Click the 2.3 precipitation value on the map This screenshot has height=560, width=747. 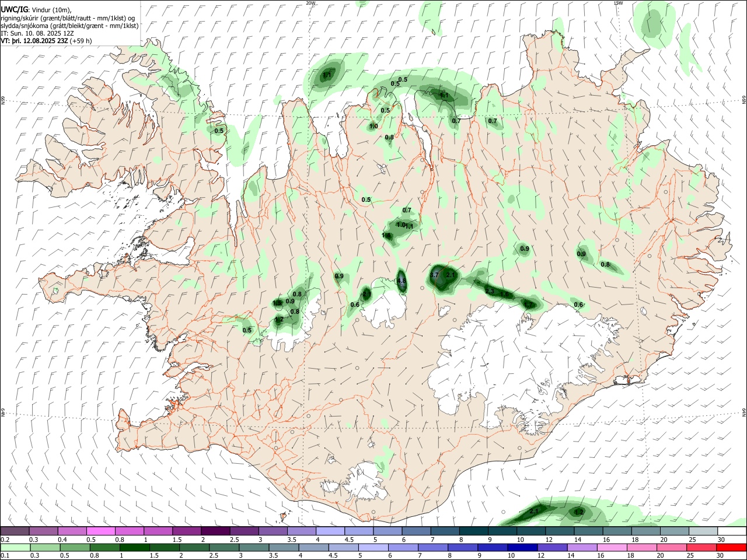[490, 291]
